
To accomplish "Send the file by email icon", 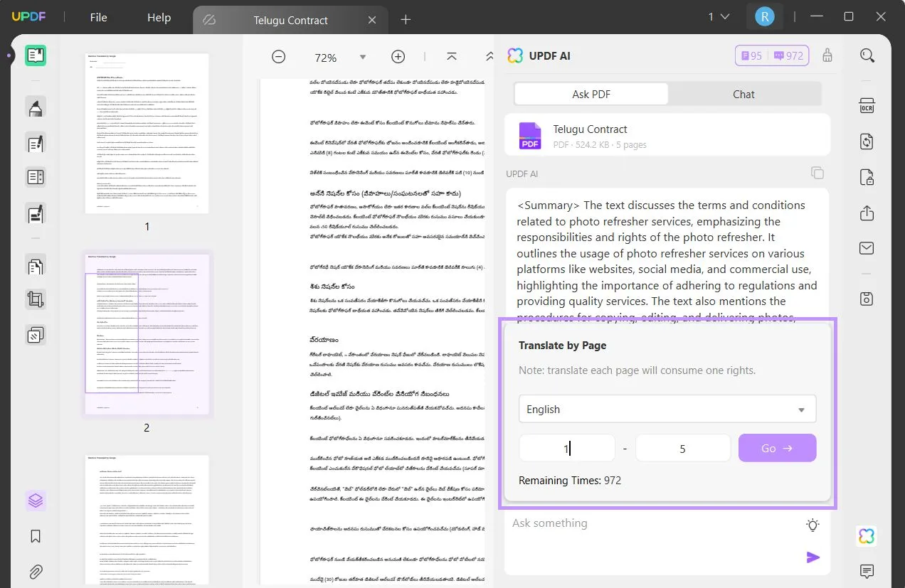I will [x=867, y=248].
